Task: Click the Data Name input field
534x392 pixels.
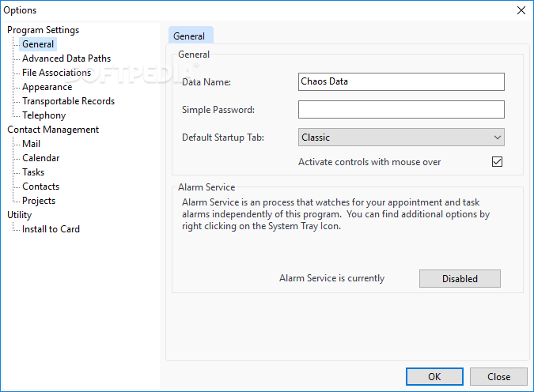Action: (401, 81)
